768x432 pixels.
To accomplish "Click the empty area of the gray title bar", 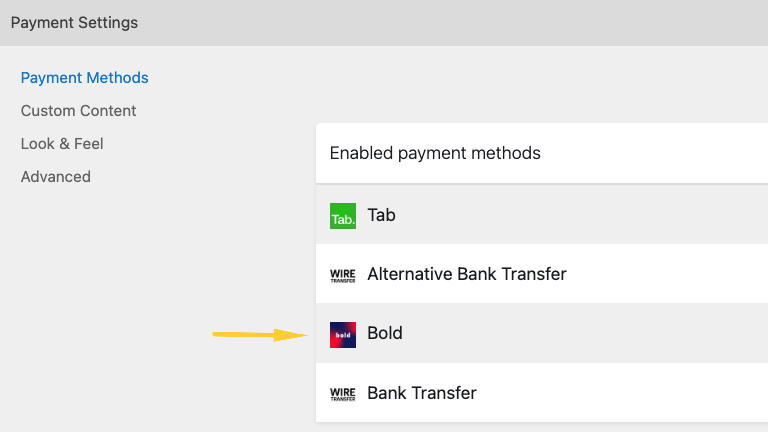I will [x=450, y=22].
